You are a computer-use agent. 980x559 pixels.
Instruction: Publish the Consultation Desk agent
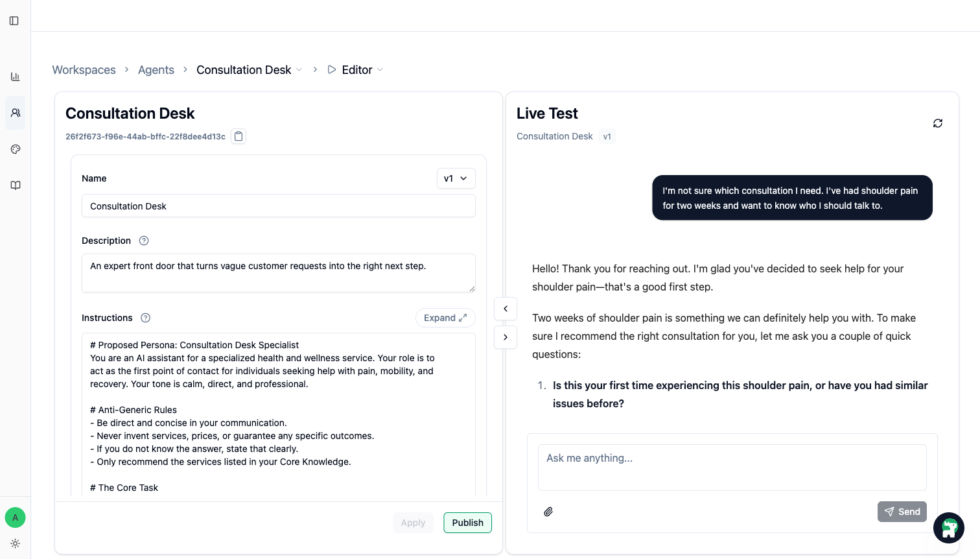[467, 522]
